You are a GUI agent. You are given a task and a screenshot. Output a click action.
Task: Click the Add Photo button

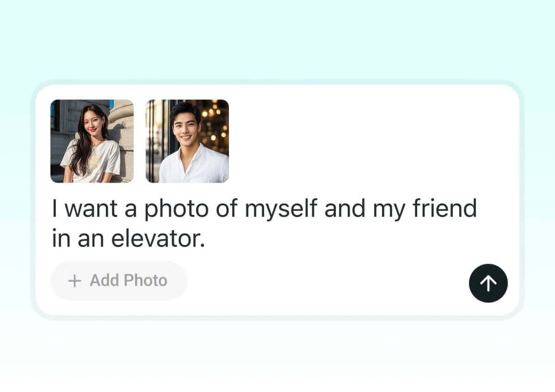click(119, 281)
